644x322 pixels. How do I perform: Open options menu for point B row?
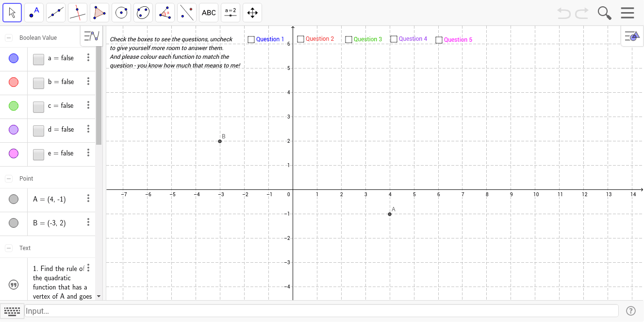88,222
